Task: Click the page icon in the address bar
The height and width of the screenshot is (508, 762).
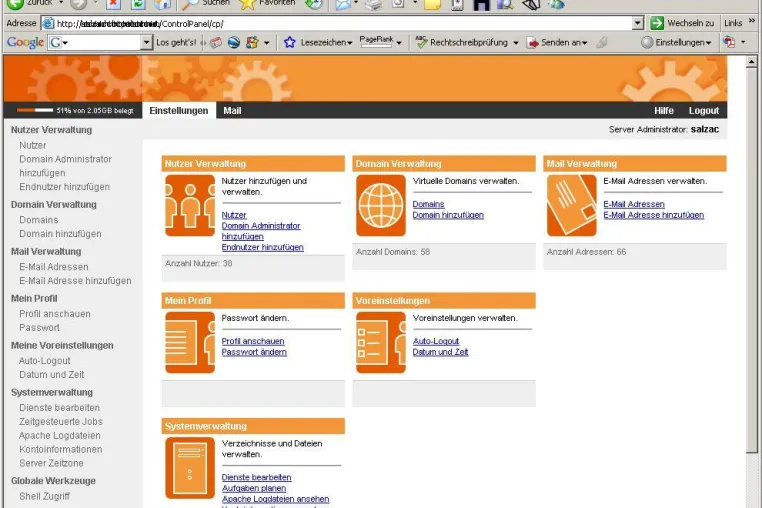Action: (48, 23)
